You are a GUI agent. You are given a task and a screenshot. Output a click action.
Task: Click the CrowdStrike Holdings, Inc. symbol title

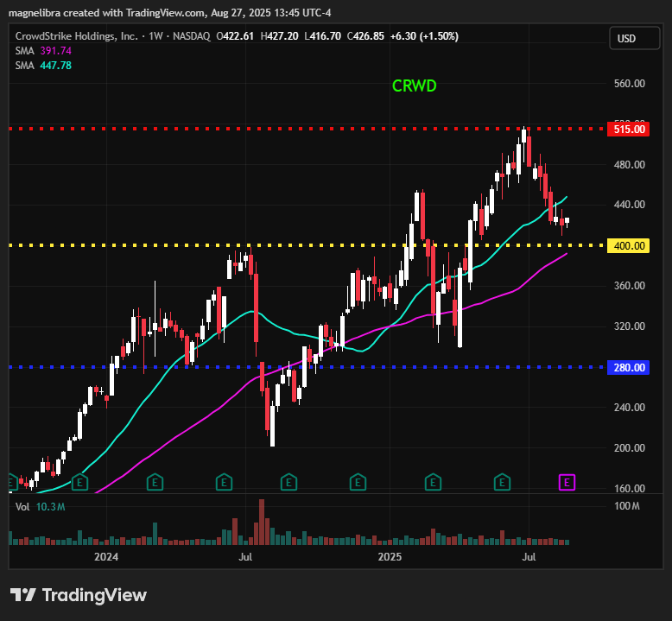77,36
